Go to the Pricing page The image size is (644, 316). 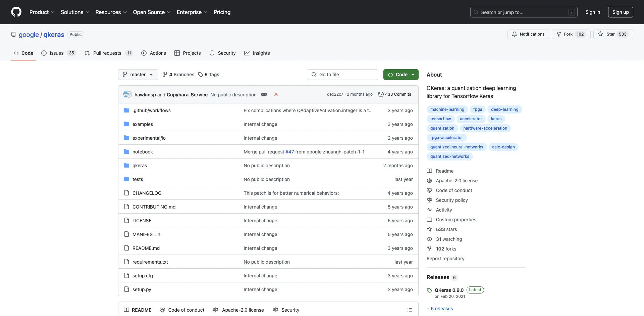(222, 12)
